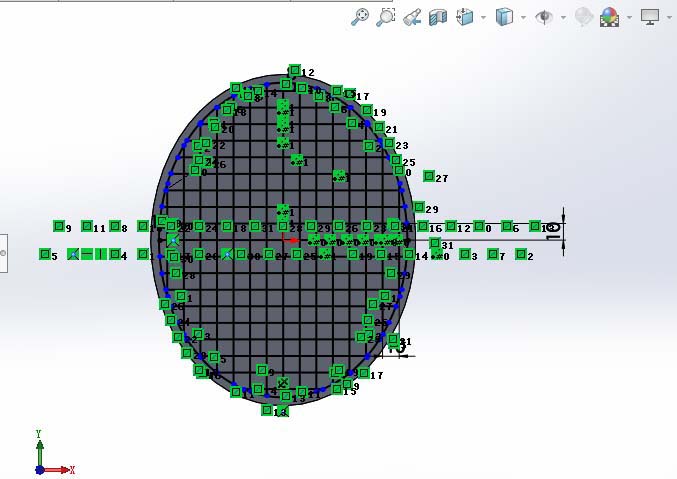This screenshot has height=479, width=677.
Task: Click relation icon 31 outside ellipse's right
Action: click(435, 243)
